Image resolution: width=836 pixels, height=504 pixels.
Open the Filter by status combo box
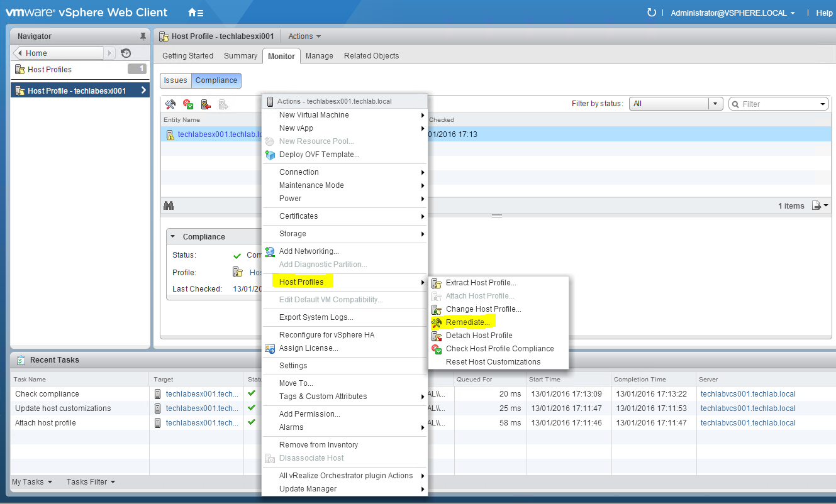point(676,104)
